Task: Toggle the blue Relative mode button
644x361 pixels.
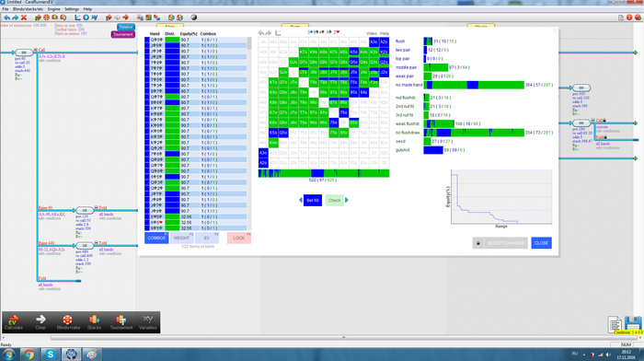Action: tap(126, 27)
